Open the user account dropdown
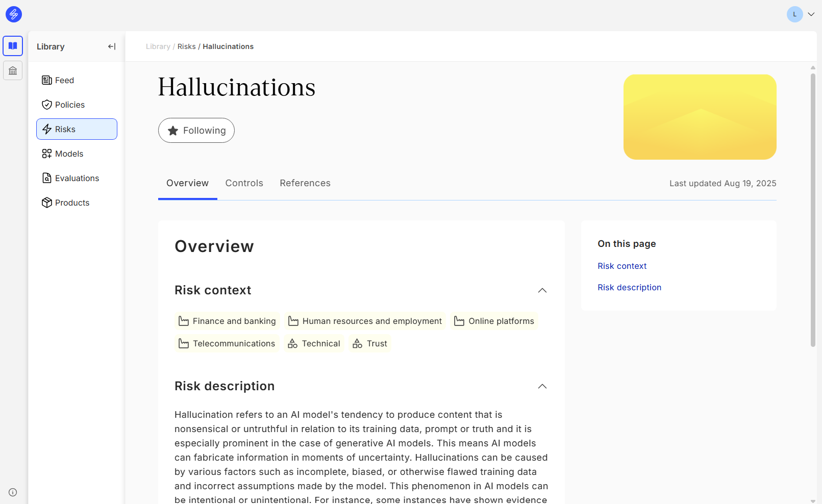The image size is (822, 504). [801, 14]
